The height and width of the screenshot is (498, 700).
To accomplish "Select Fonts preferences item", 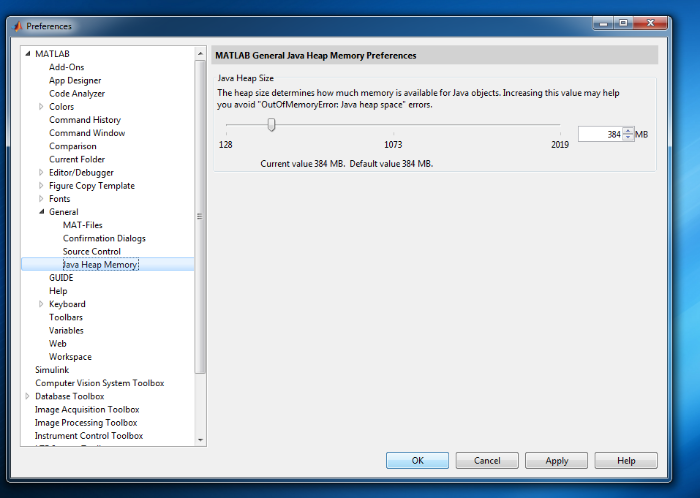I will [59, 199].
